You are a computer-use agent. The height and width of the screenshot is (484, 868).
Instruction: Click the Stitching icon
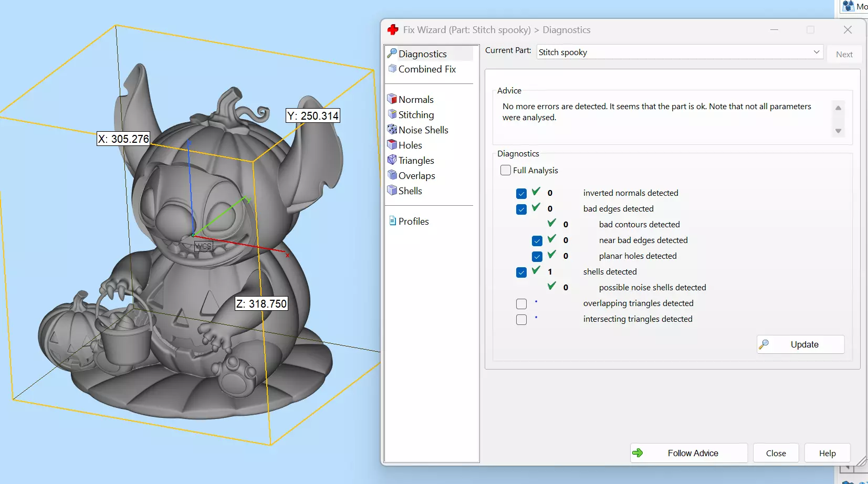coord(392,114)
